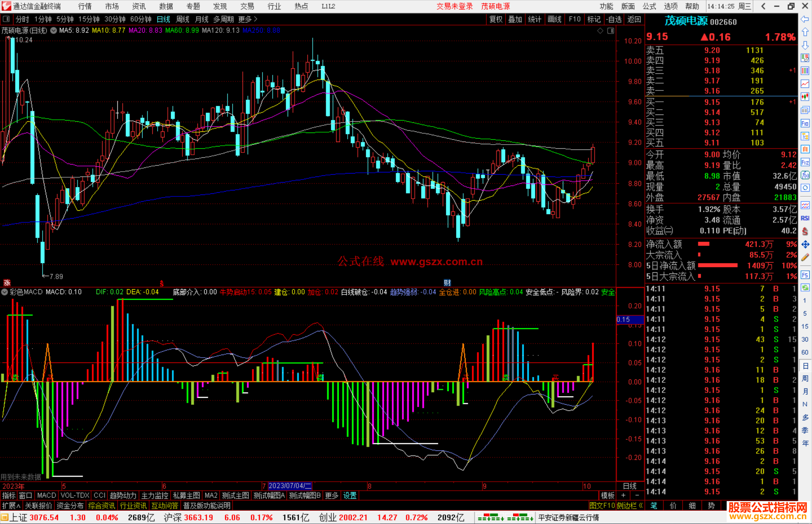Click the back arrow icon in right sidebar

[x=805, y=19]
